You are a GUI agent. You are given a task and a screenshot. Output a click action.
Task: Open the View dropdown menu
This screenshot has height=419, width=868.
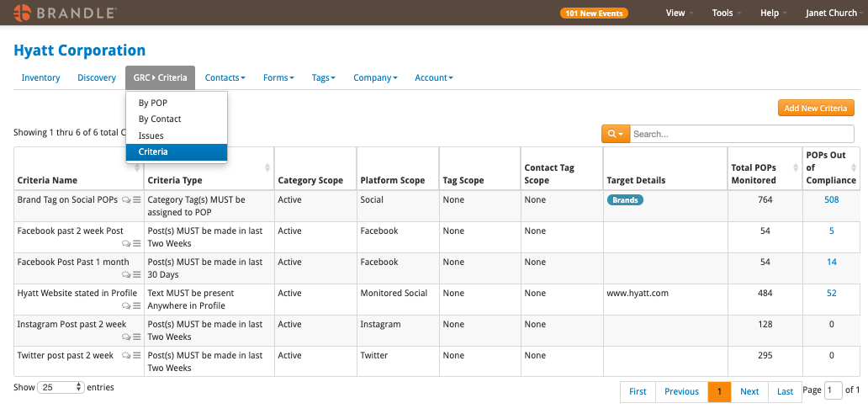680,13
